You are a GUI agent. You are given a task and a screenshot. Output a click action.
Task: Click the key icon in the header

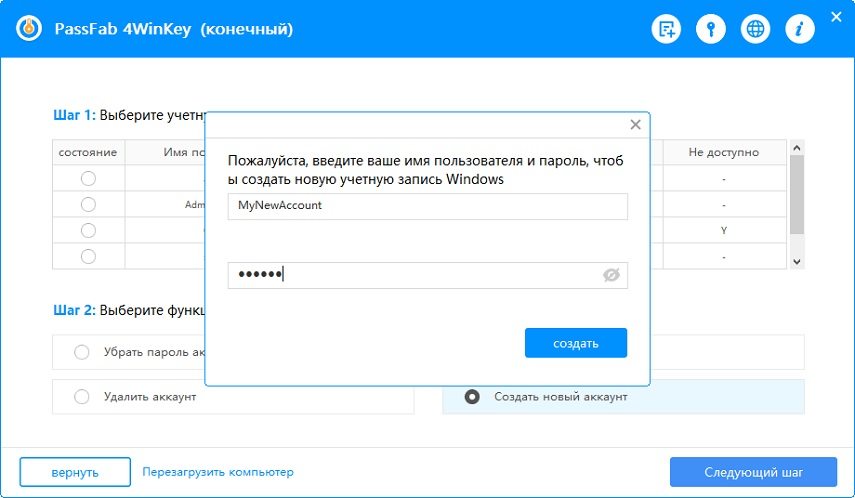(x=711, y=29)
